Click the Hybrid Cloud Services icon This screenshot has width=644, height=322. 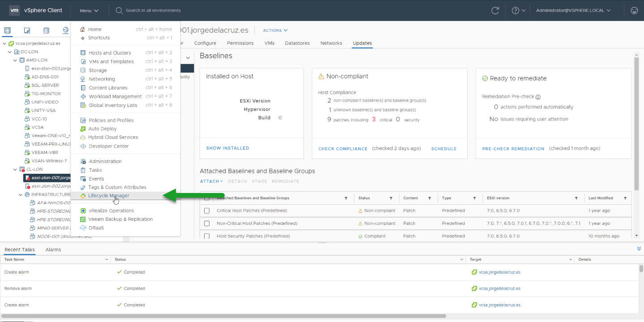click(x=83, y=137)
